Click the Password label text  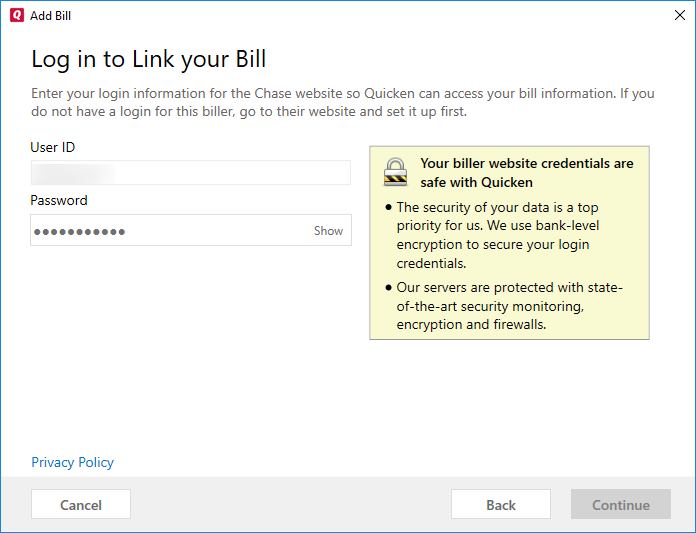tap(59, 201)
